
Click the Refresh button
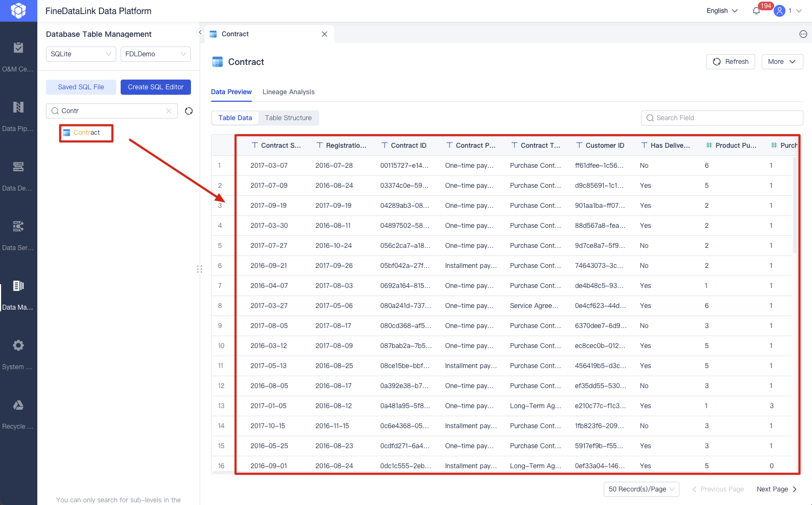730,62
